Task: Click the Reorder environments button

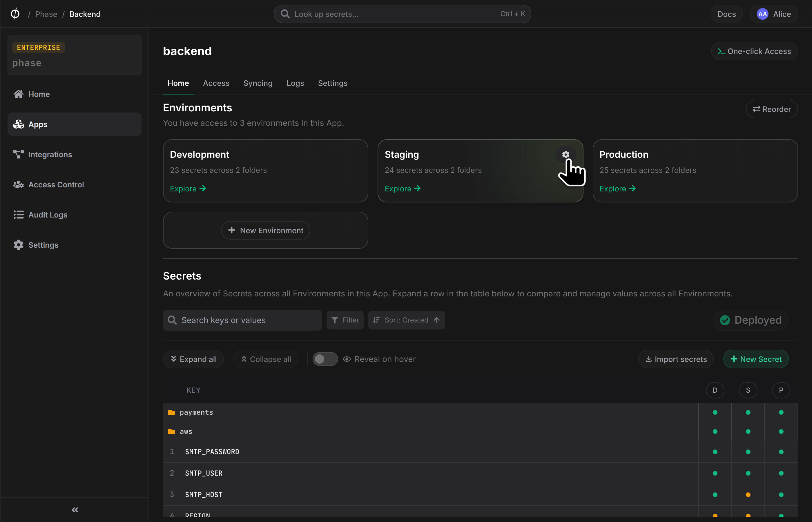Action: click(772, 109)
